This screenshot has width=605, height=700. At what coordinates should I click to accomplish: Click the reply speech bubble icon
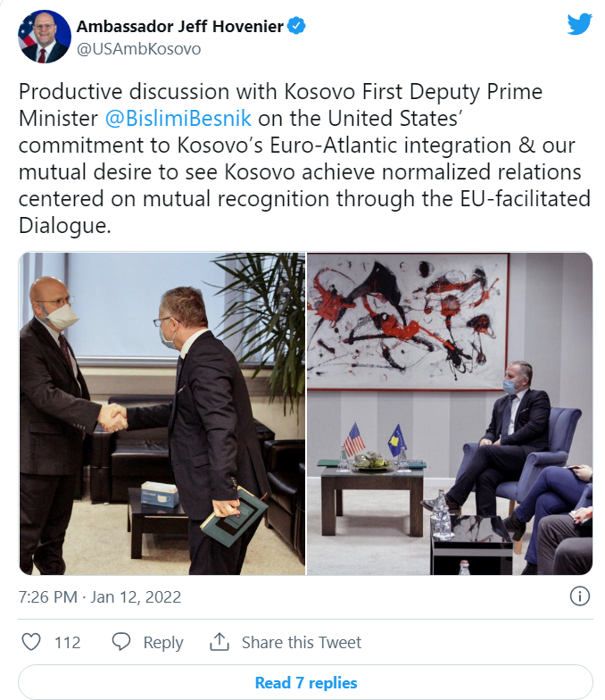click(121, 641)
